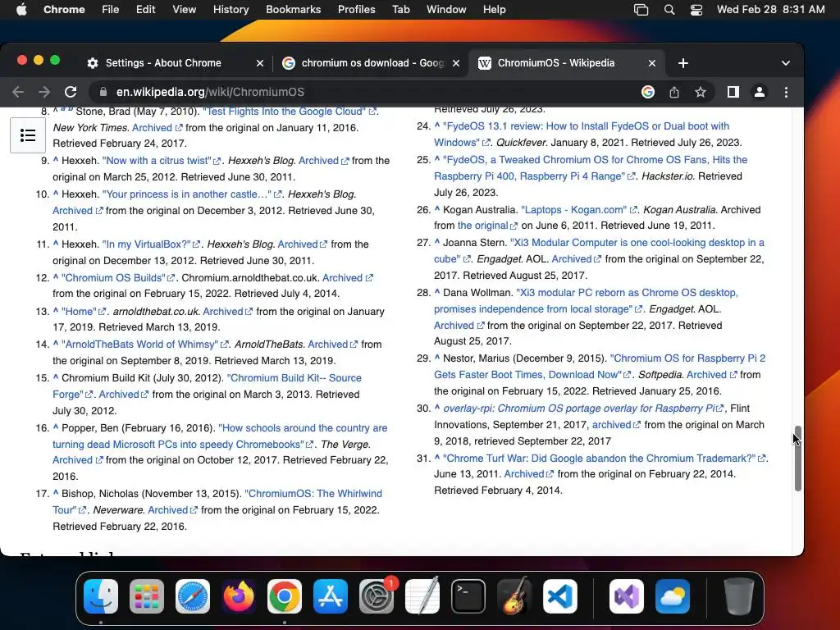Open Wikipedia table of contents
Image resolution: width=840 pixels, height=630 pixels.
tap(28, 135)
